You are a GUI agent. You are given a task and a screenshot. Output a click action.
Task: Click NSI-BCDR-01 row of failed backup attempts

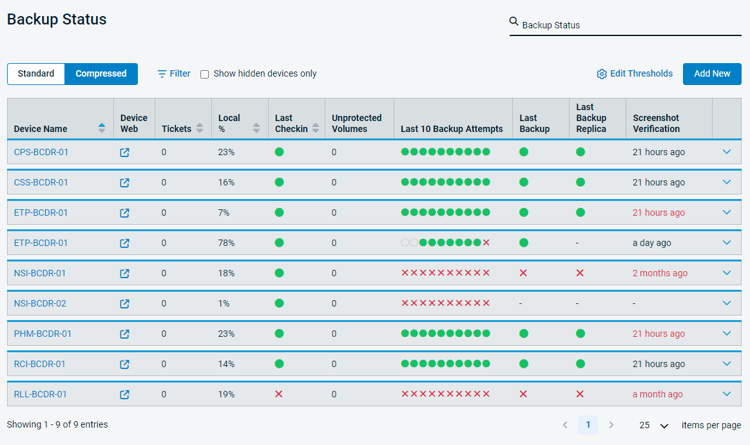445,273
